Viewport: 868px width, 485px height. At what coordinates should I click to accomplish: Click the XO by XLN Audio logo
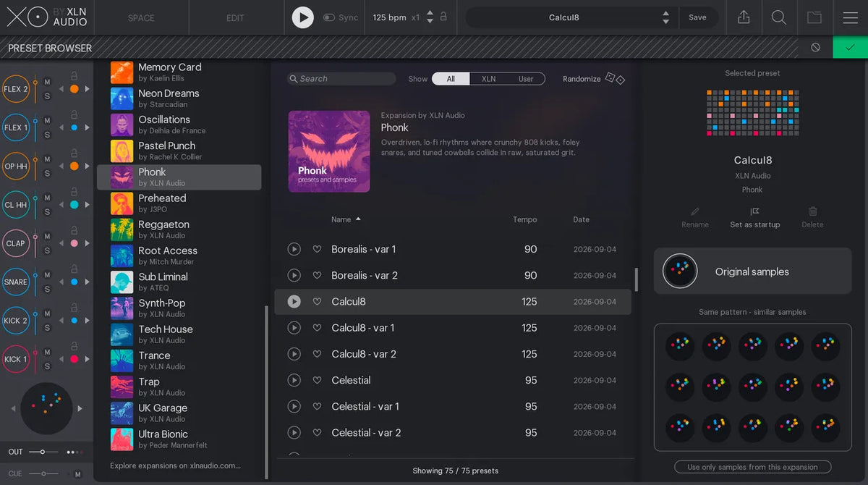click(46, 17)
